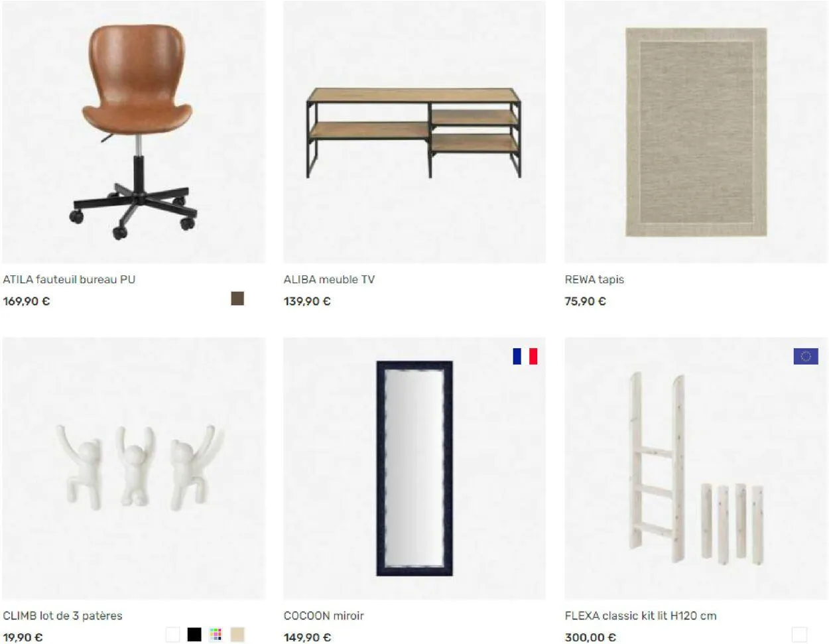
Task: Open ATILA office chair product image
Action: click(133, 132)
